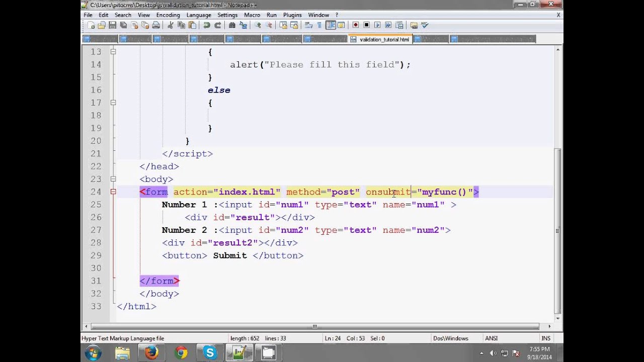This screenshot has height=362, width=644.
Task: Click the Save All toolbar icon
Action: click(x=123, y=25)
